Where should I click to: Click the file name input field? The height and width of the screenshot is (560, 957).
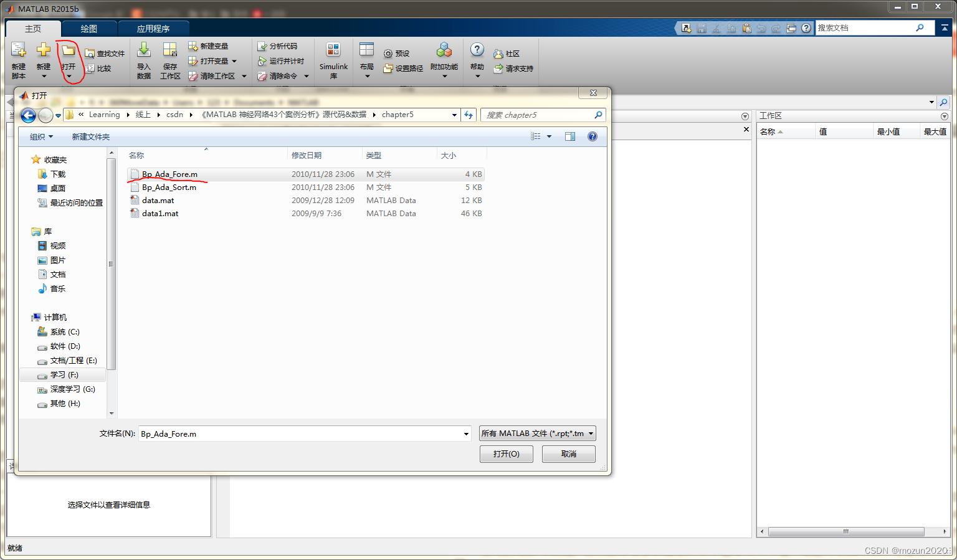coord(300,434)
